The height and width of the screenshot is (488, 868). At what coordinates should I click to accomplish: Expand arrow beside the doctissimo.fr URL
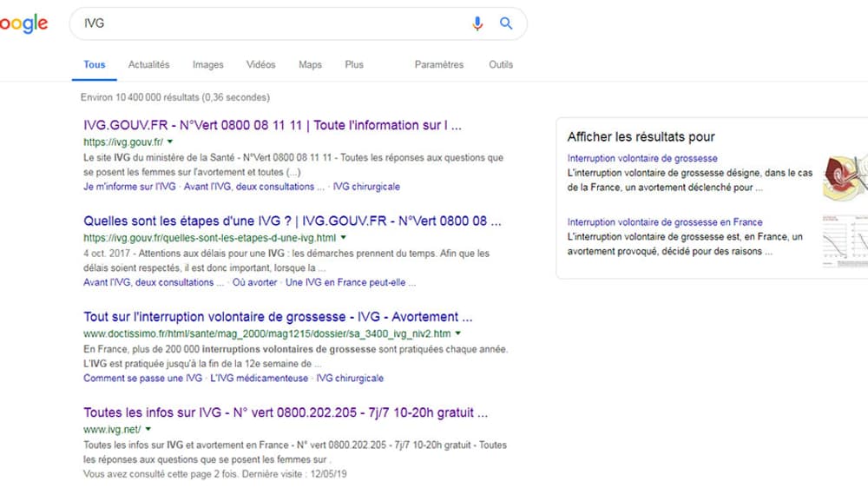pyautogui.click(x=457, y=333)
